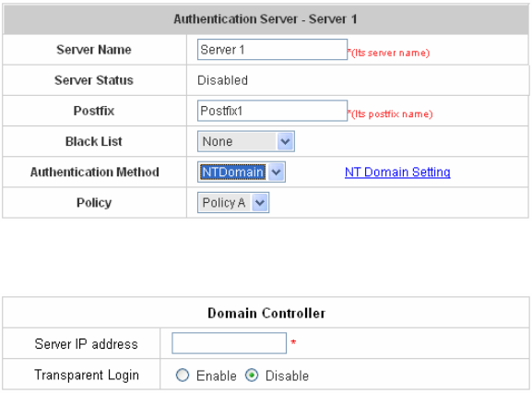Click the Enable label text
The image size is (532, 393).
tap(217, 375)
